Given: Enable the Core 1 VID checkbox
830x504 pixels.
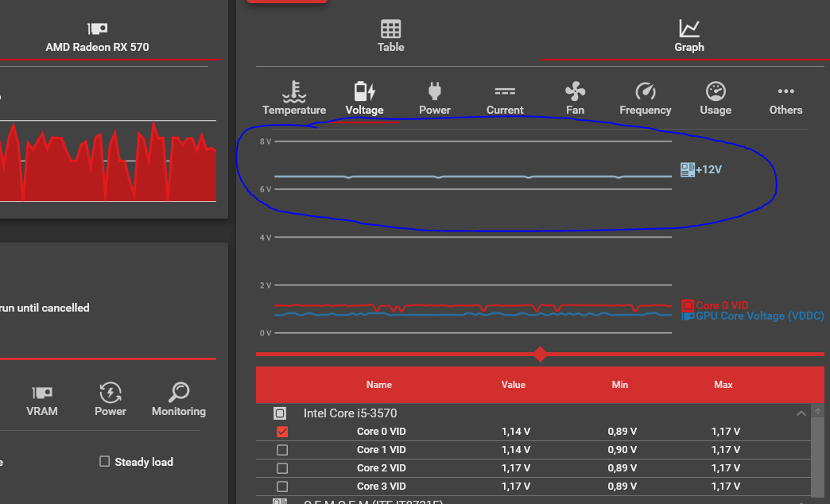Looking at the screenshot, I should point(282,450).
